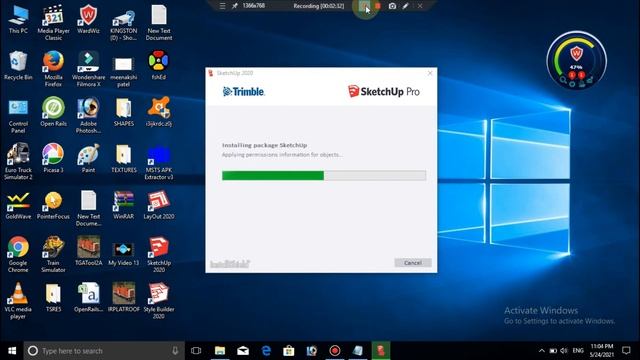
Task: Select the TGATool2A desktop icon
Action: coord(89,251)
